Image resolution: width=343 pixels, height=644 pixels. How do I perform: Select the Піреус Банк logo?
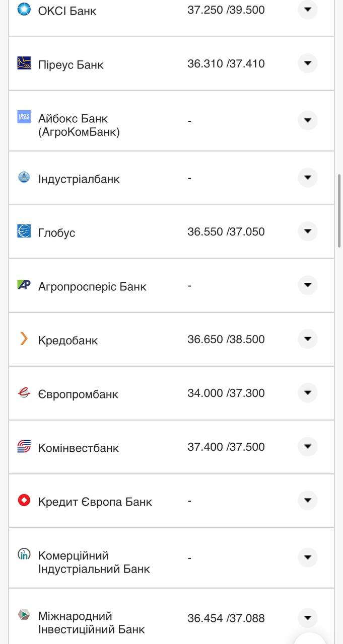click(x=24, y=61)
